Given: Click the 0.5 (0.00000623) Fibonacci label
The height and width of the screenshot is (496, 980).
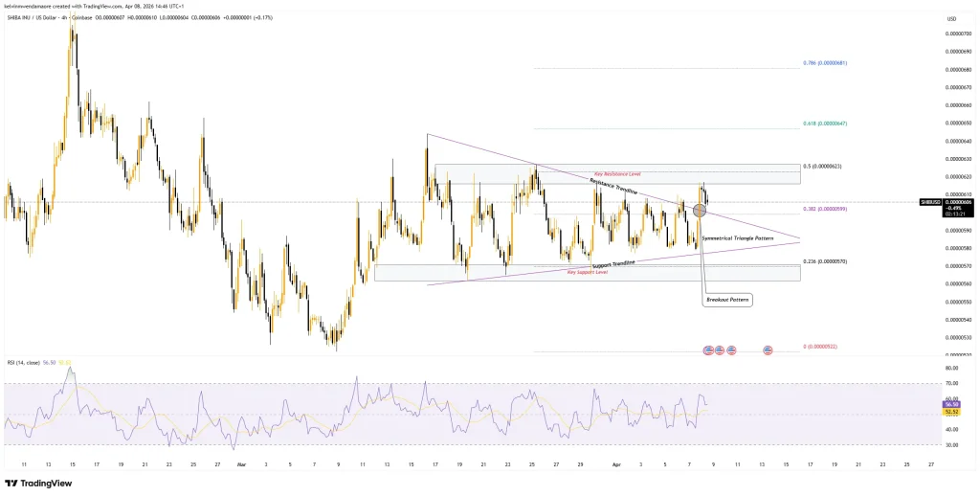Looking at the screenshot, I should pos(823,167).
